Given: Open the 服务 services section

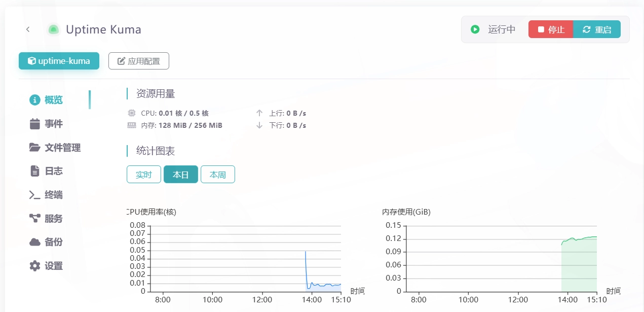Looking at the screenshot, I should click(x=54, y=219).
